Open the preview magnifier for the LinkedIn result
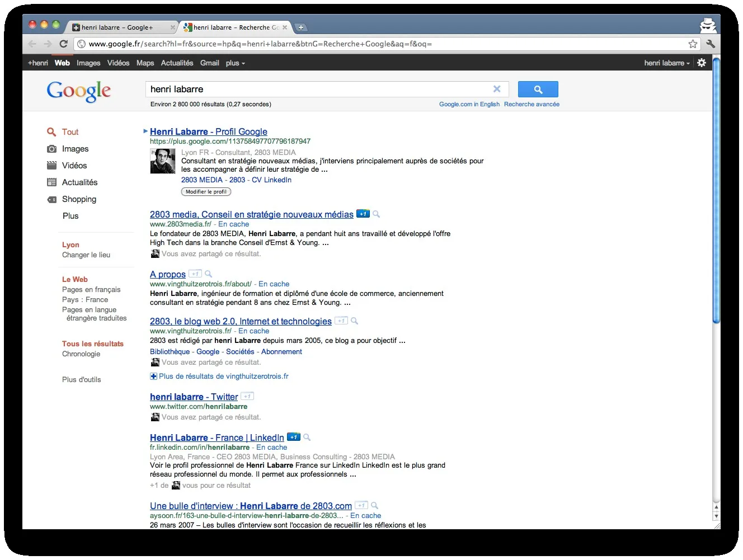743x560 pixels. (x=307, y=437)
